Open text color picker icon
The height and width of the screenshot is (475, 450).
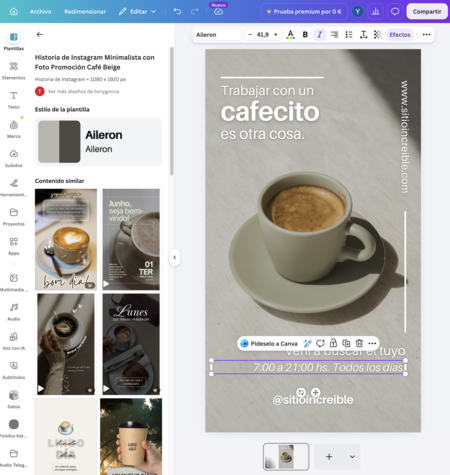click(x=290, y=35)
